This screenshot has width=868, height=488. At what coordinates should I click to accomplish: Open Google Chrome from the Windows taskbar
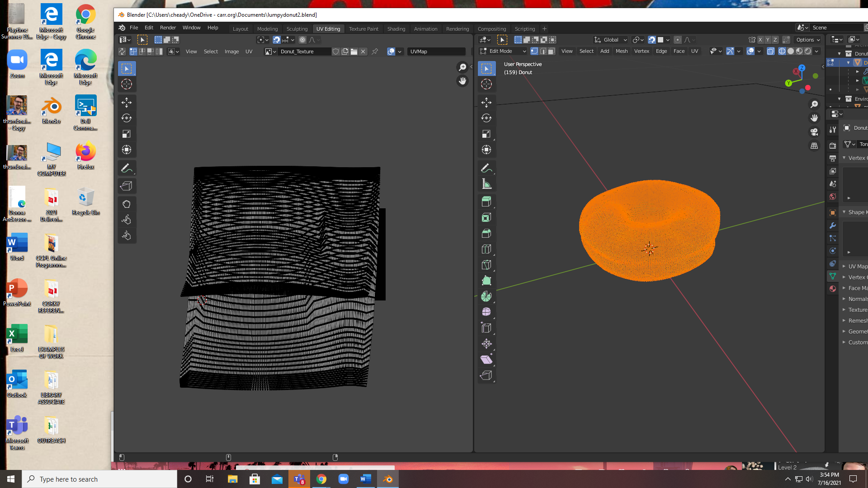pyautogui.click(x=321, y=479)
